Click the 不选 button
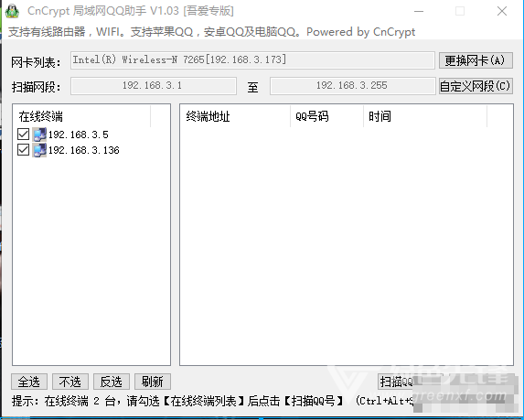Image resolution: width=524 pixels, height=420 pixels. coord(70,382)
